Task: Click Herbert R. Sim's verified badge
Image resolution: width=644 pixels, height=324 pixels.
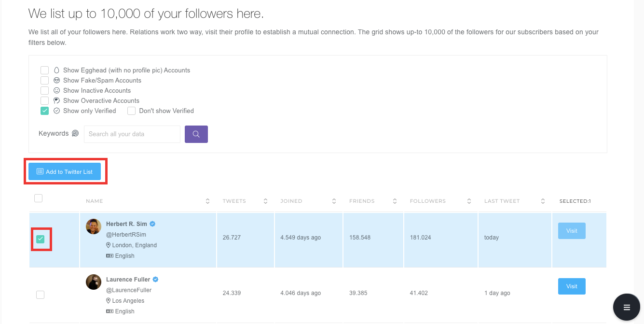Action: tap(152, 224)
